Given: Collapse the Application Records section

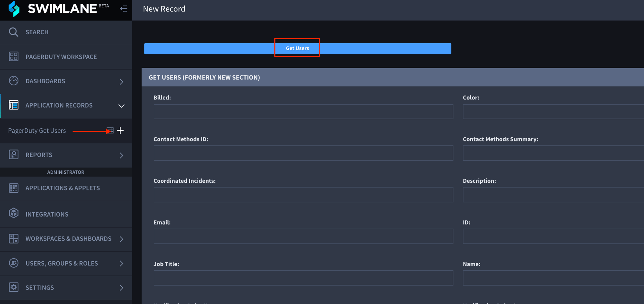Looking at the screenshot, I should [x=121, y=106].
